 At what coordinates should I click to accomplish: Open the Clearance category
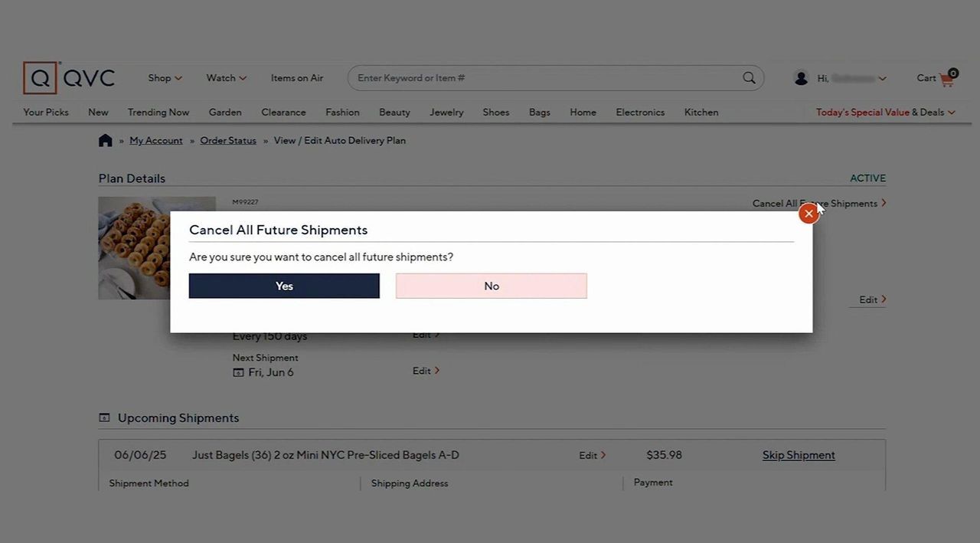coord(283,112)
